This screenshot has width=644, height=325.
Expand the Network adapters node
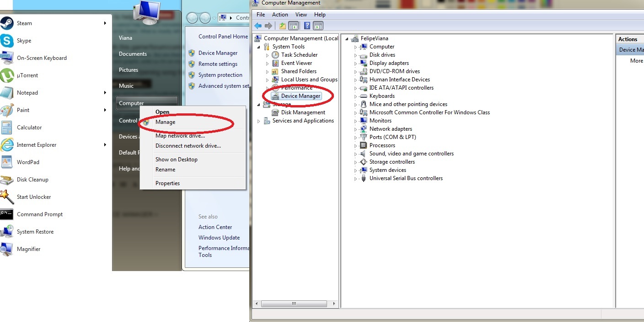355,129
